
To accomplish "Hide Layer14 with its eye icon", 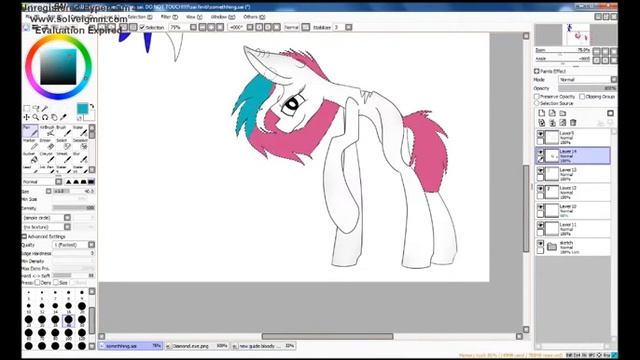I will click(540, 152).
